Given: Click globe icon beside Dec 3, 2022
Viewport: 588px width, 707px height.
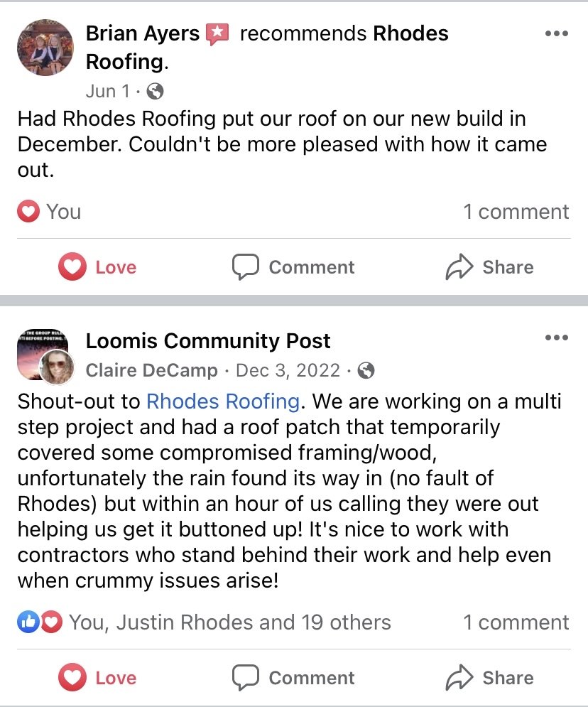Looking at the screenshot, I should tap(366, 370).
